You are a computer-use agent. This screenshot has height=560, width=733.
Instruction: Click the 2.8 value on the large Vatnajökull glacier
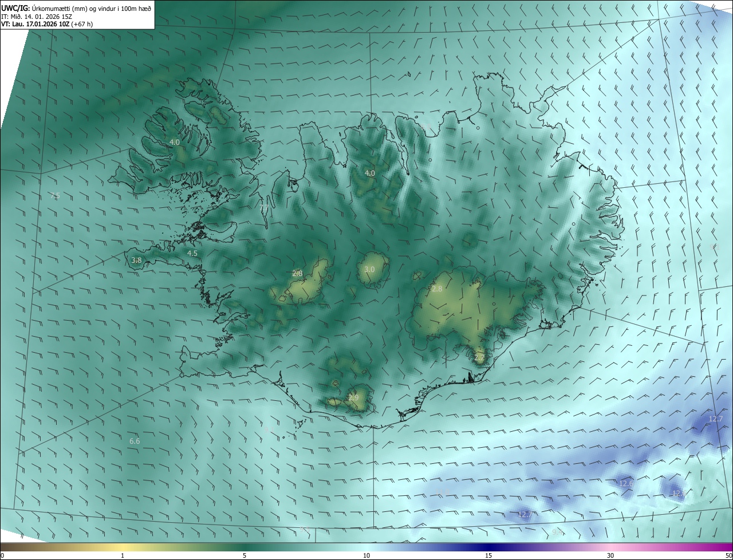click(437, 289)
